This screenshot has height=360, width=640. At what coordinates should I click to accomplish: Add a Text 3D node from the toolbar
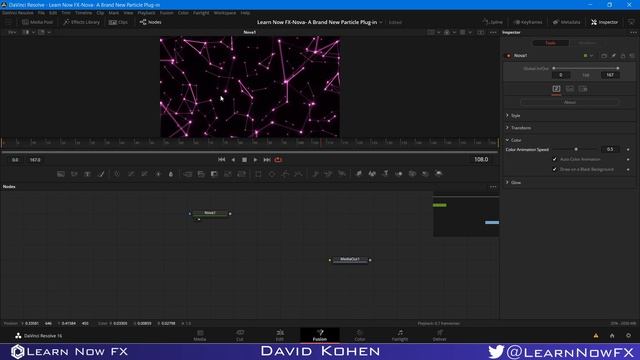click(x=385, y=174)
